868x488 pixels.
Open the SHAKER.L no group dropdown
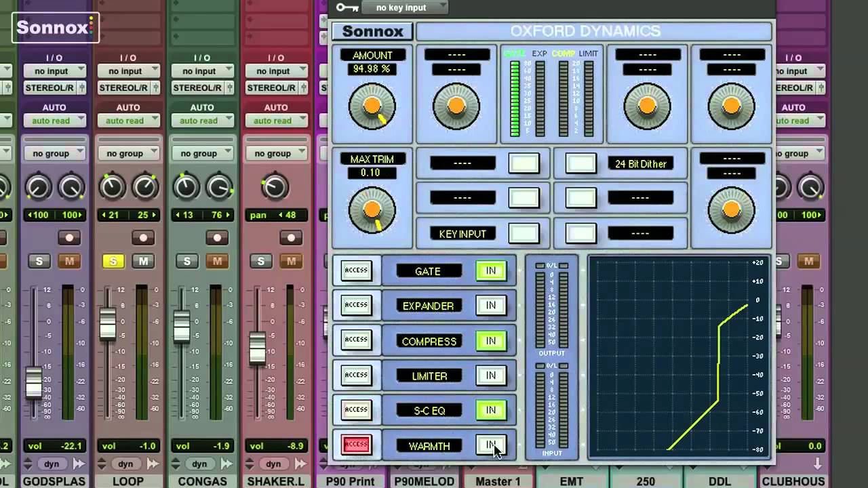[276, 154]
